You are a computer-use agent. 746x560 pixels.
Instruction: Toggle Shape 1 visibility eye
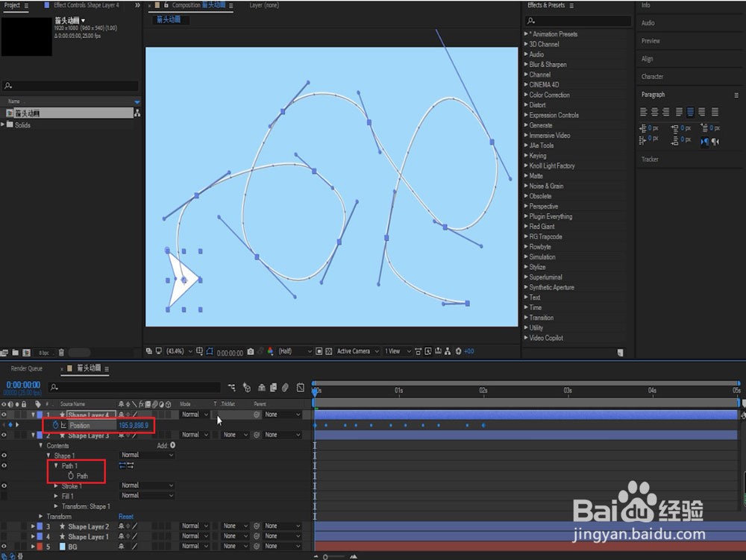[4, 456]
